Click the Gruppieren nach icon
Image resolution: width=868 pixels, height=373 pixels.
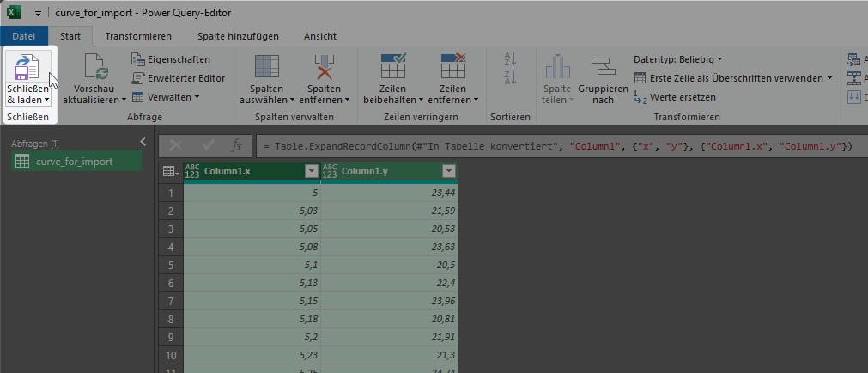(x=603, y=67)
